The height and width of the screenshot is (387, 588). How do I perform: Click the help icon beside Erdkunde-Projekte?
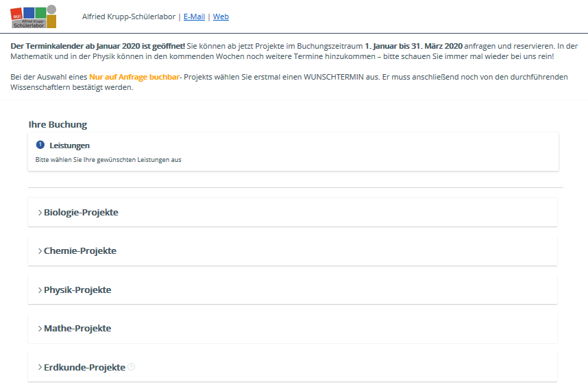point(132,367)
